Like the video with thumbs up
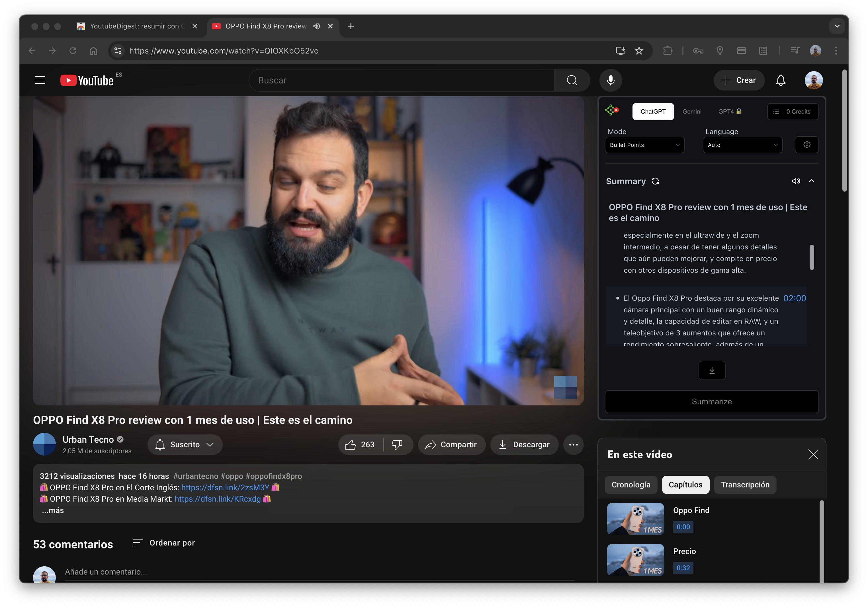 [x=359, y=445]
